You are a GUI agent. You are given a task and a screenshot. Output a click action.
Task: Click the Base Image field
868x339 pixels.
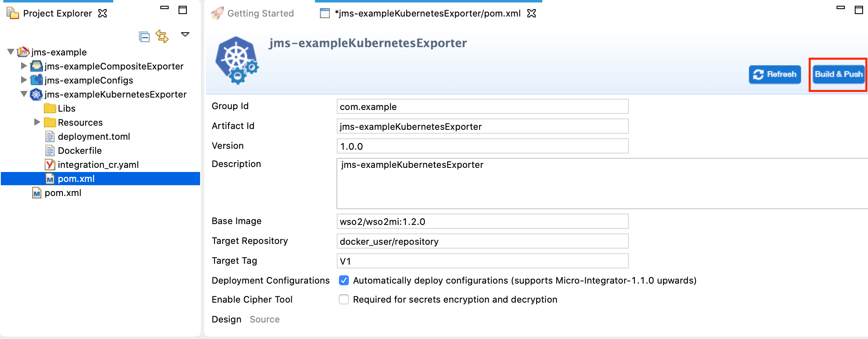tap(482, 221)
